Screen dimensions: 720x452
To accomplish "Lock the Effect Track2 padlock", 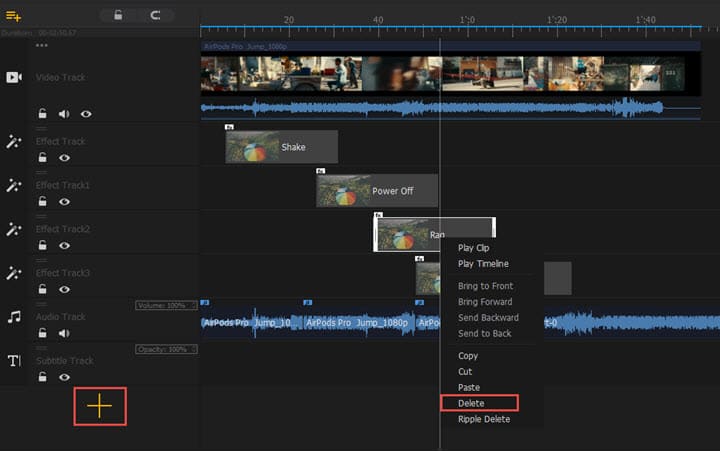I will pyautogui.click(x=43, y=245).
